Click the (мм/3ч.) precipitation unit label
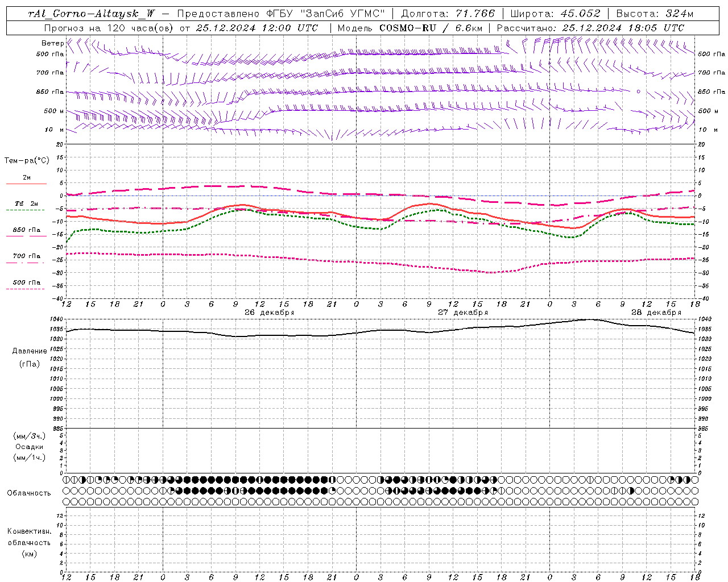The height and width of the screenshot is (582, 728). [x=30, y=436]
